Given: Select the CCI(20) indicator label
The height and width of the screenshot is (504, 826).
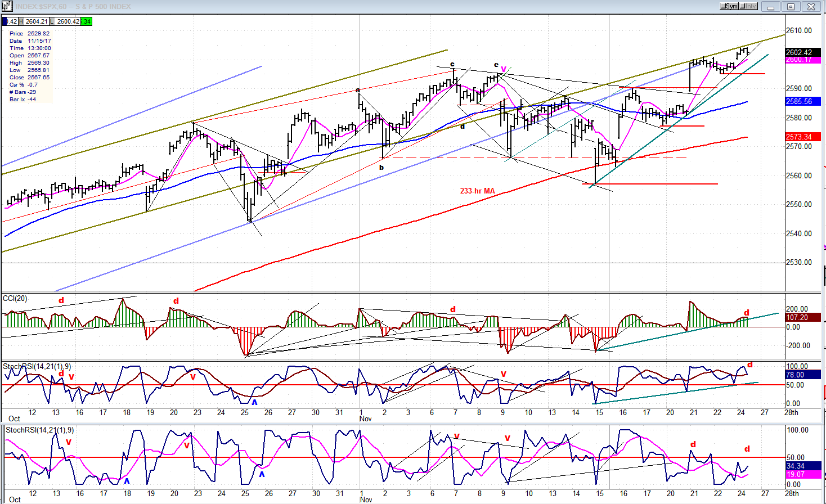Looking at the screenshot, I should tap(15, 298).
